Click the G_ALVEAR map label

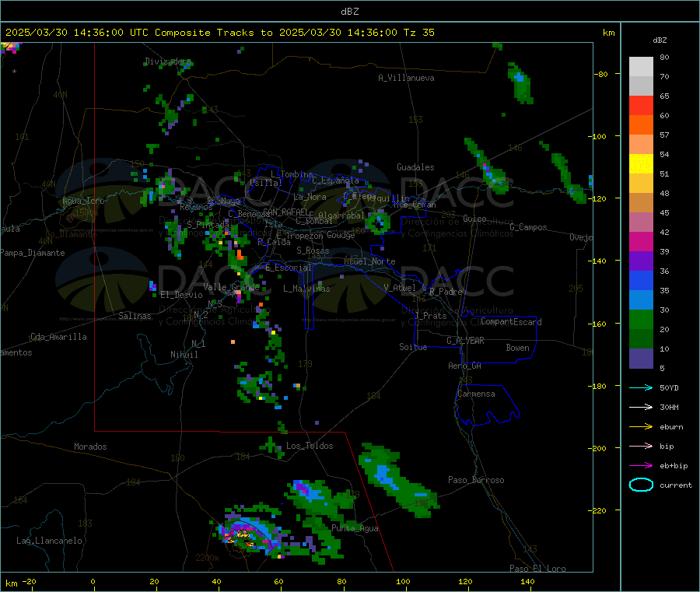tap(465, 341)
